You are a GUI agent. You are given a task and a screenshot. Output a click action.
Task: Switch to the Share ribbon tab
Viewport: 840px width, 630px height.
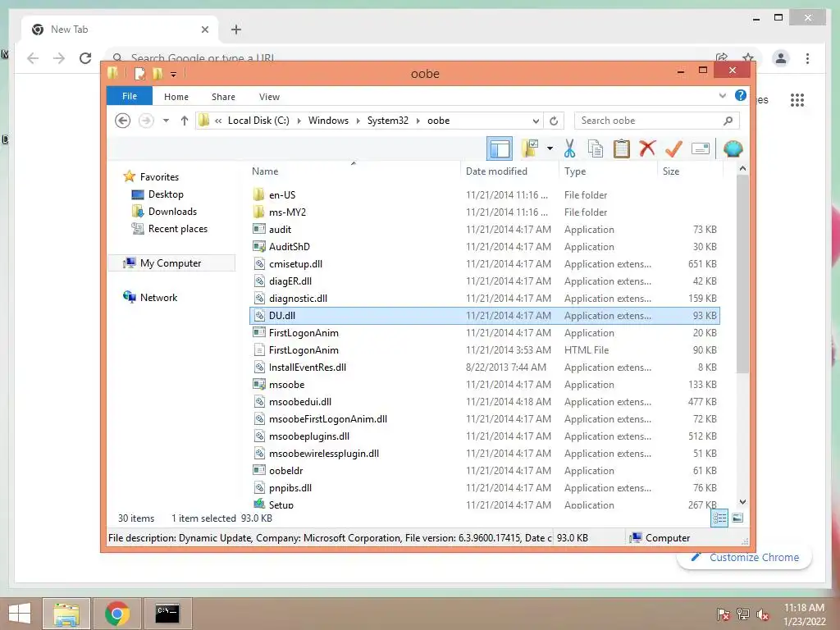point(223,97)
